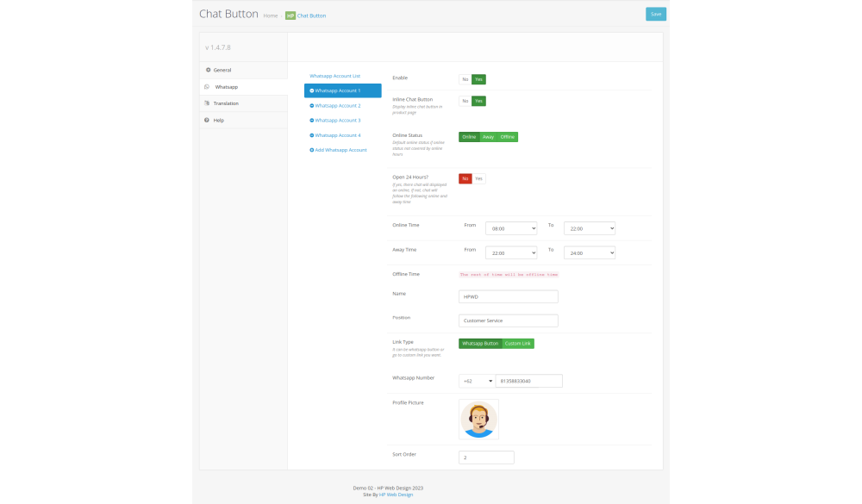Select the Custom Link option
Image resolution: width=862 pixels, height=504 pixels.
[518, 344]
